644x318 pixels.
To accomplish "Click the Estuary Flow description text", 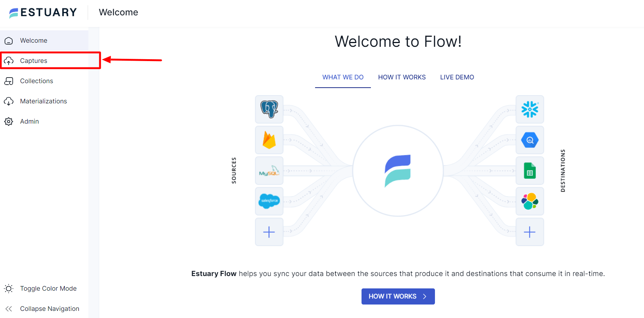I will (x=398, y=274).
